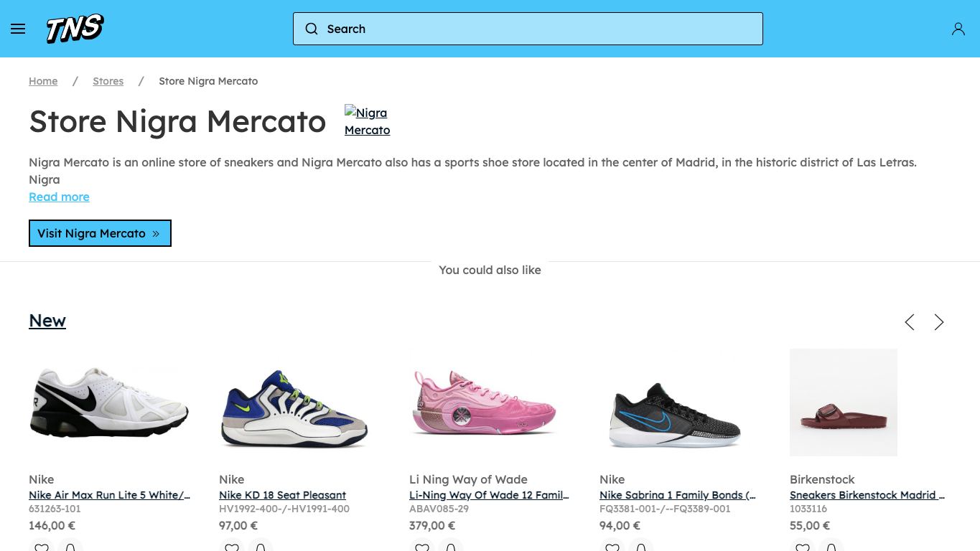Select the pink Li-Ning sneaker thumbnail
Screen dimensions: 980x551
[485, 402]
